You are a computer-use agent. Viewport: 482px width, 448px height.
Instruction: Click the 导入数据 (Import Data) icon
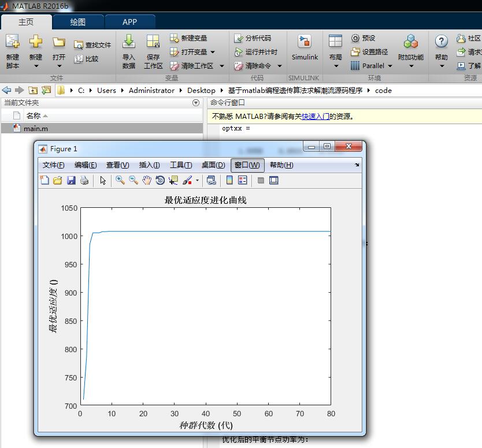tap(128, 42)
